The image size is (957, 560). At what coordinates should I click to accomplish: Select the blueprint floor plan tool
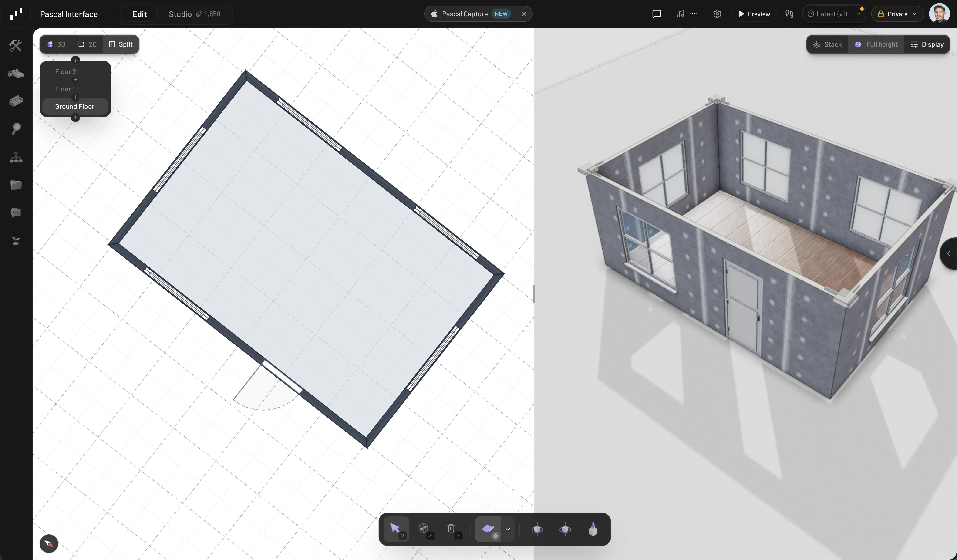[488, 529]
